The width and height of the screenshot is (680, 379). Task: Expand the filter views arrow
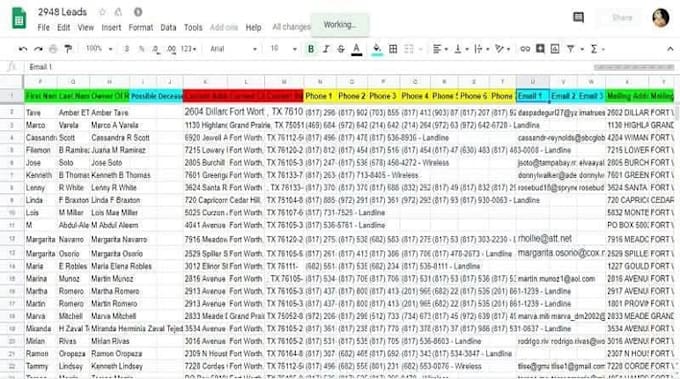click(582, 49)
